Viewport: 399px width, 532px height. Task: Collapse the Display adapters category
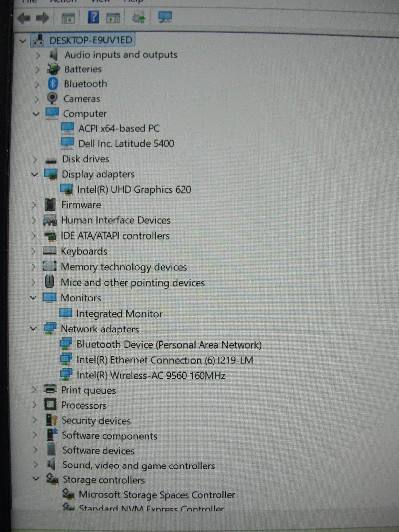[x=35, y=174]
